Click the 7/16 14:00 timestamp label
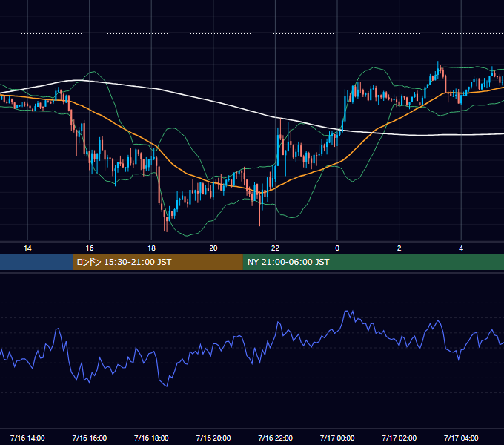Viewport: 504px width, 445px height. [27, 438]
